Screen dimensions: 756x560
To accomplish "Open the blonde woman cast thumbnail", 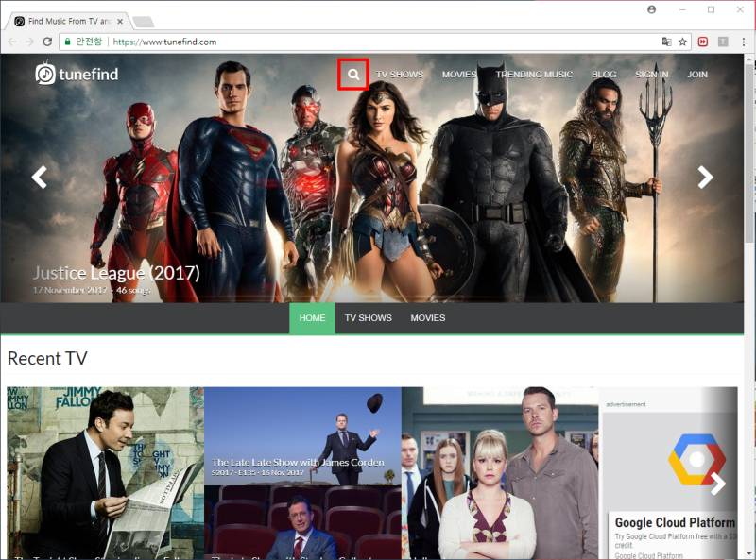I will [x=500, y=473].
